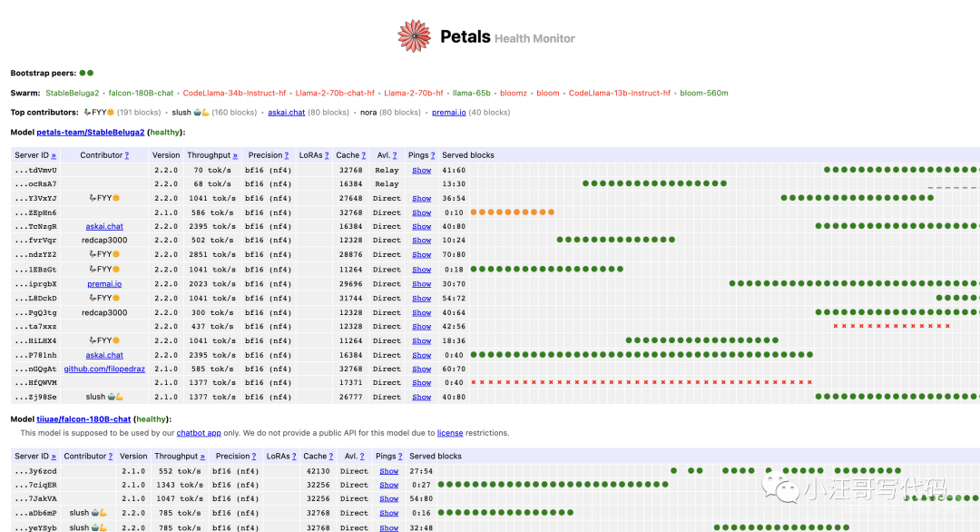This screenshot has width=980, height=532.
Task: Open CodeLlama-13b-Instruct-hf swarm link
Action: point(620,94)
